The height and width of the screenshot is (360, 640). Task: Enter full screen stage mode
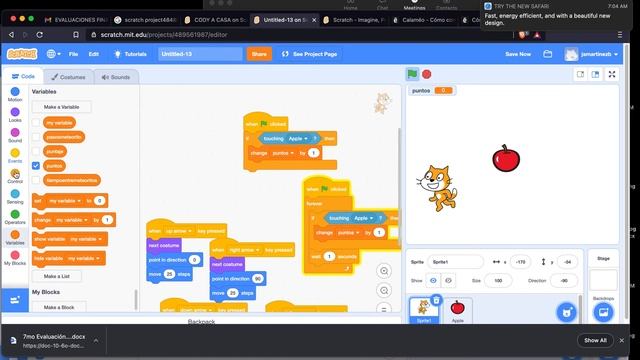612,74
